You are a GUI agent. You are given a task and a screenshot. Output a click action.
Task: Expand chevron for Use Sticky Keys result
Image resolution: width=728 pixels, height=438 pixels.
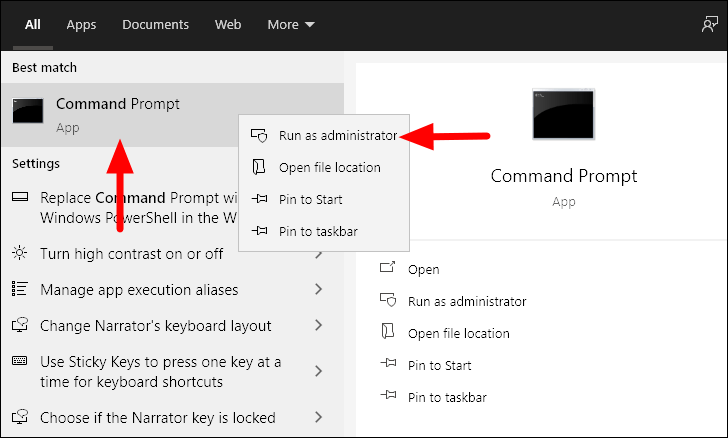click(x=318, y=371)
